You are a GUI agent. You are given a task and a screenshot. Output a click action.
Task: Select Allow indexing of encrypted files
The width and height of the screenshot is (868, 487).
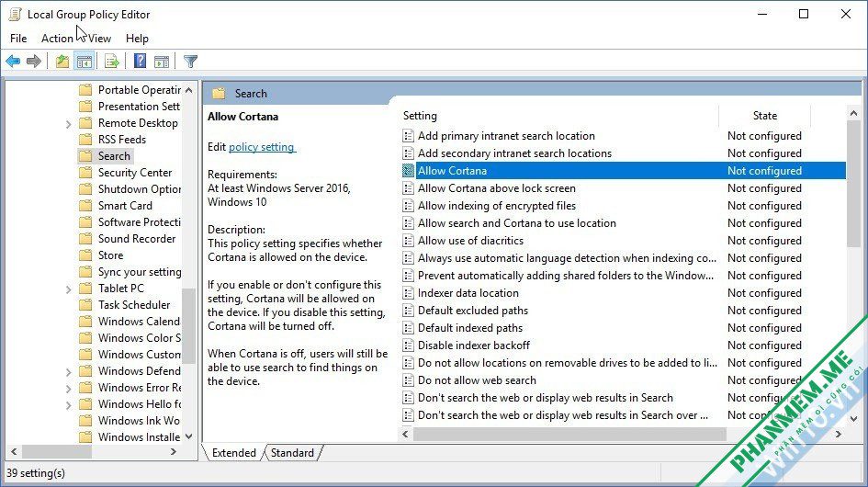497,206
